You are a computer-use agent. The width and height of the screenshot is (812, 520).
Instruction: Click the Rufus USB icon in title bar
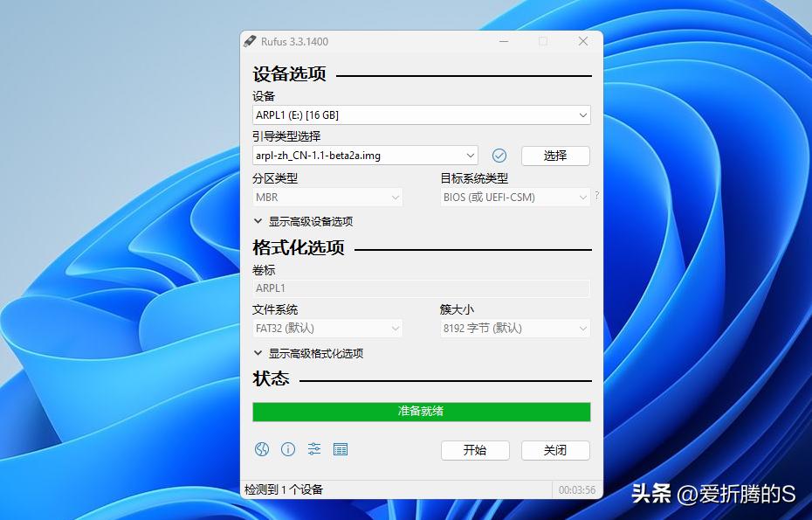(x=251, y=41)
